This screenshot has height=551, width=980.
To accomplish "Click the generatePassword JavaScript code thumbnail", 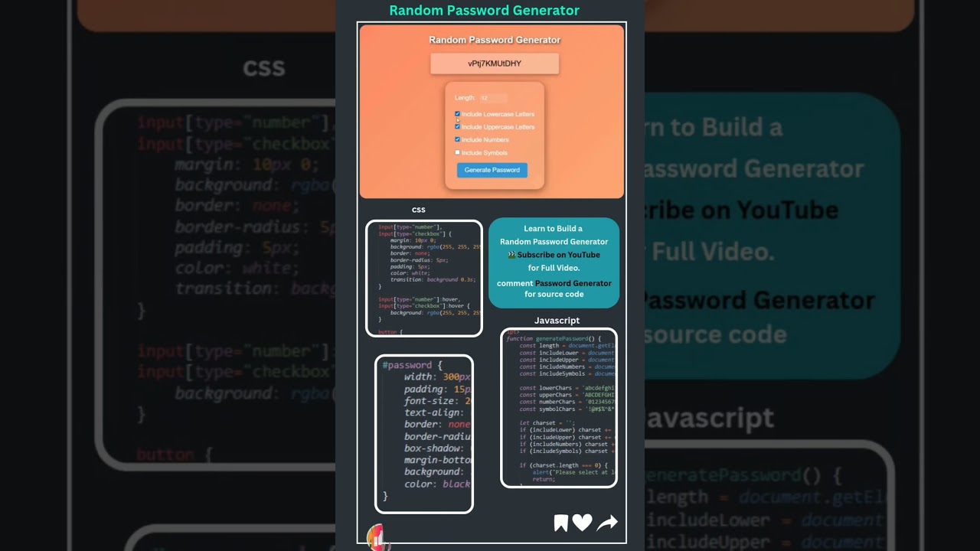I will [x=559, y=408].
